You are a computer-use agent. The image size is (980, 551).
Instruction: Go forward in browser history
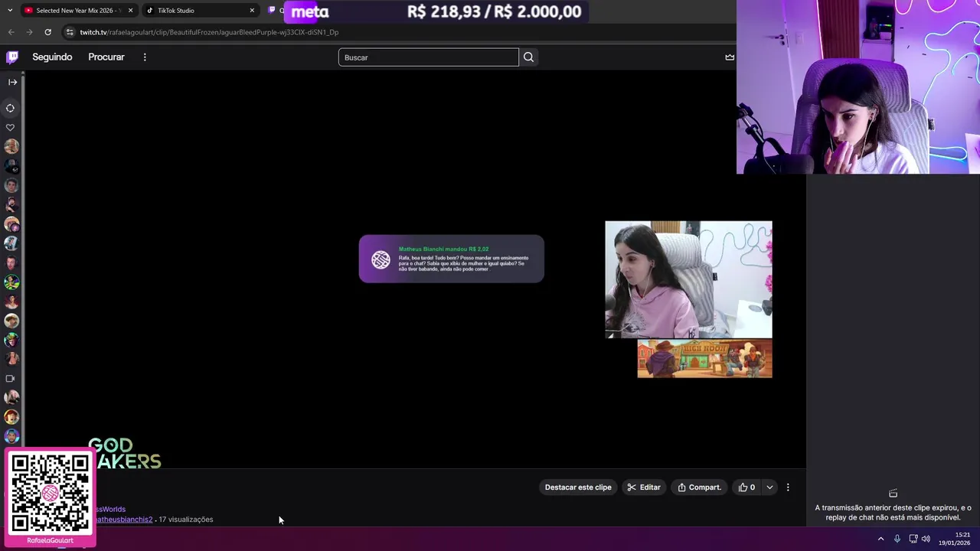click(29, 32)
